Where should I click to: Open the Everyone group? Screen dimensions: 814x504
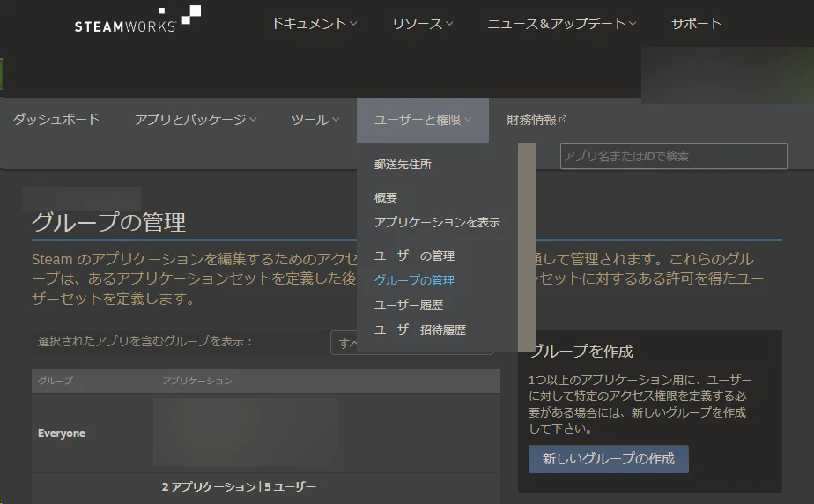[62, 434]
